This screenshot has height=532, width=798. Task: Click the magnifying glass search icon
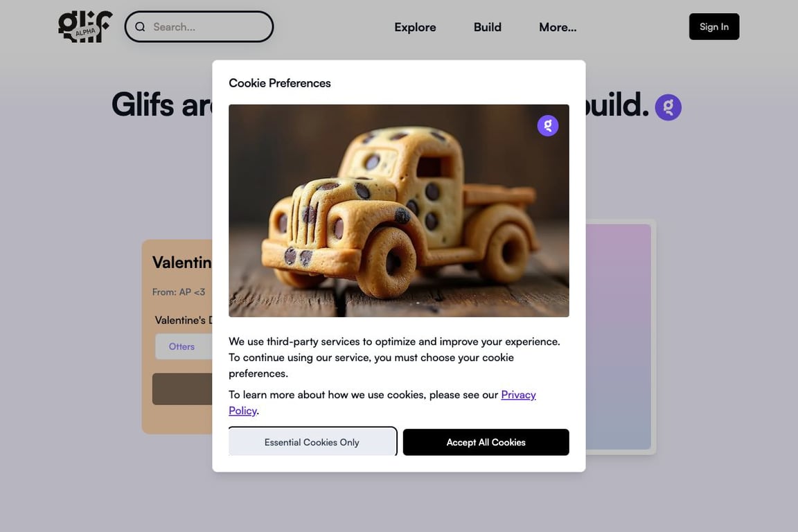[140, 27]
